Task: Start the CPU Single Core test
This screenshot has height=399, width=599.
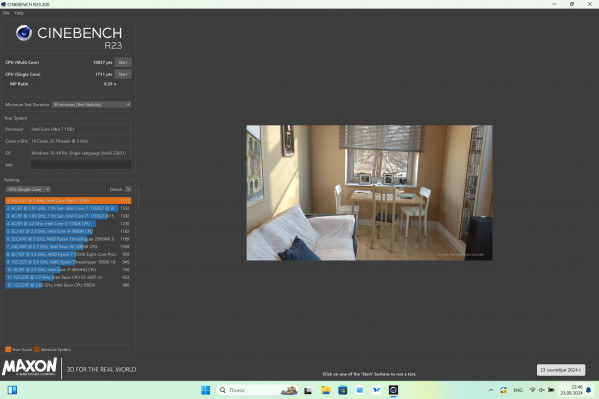Action: (123, 74)
